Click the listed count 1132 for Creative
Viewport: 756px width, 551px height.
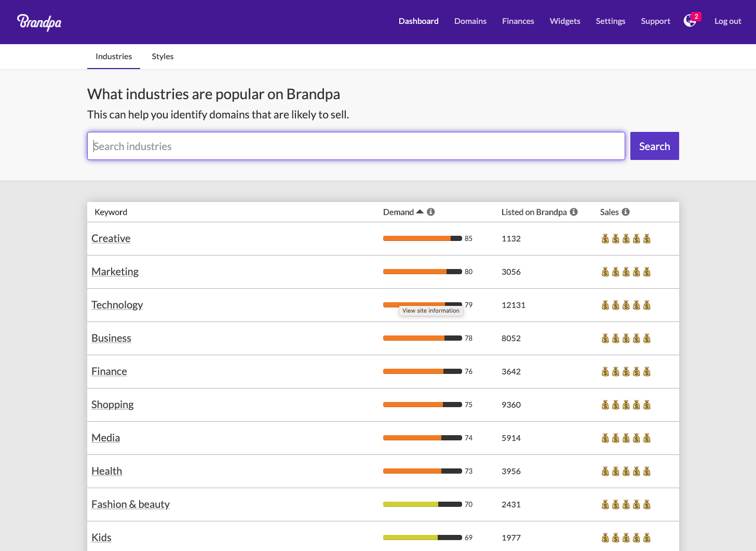(x=511, y=239)
